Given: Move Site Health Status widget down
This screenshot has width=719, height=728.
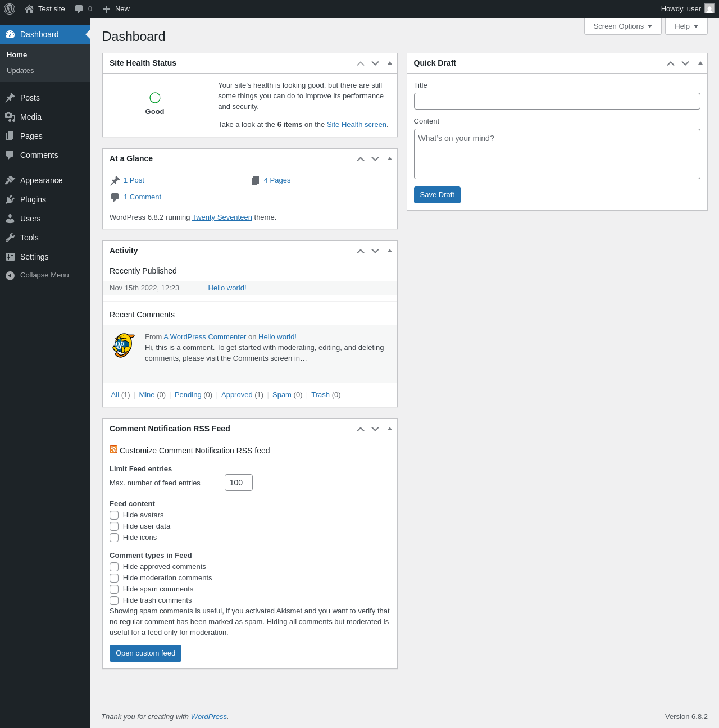Looking at the screenshot, I should 375,63.
